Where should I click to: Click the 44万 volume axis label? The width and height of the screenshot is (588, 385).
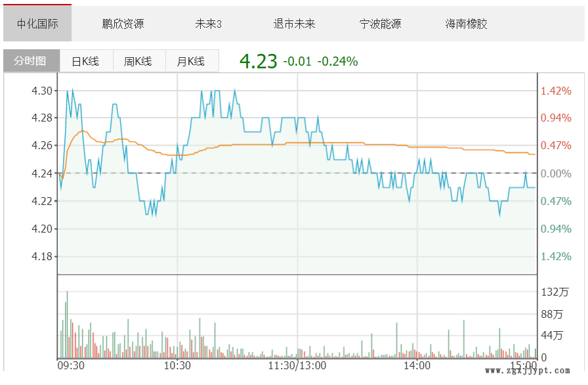point(552,335)
